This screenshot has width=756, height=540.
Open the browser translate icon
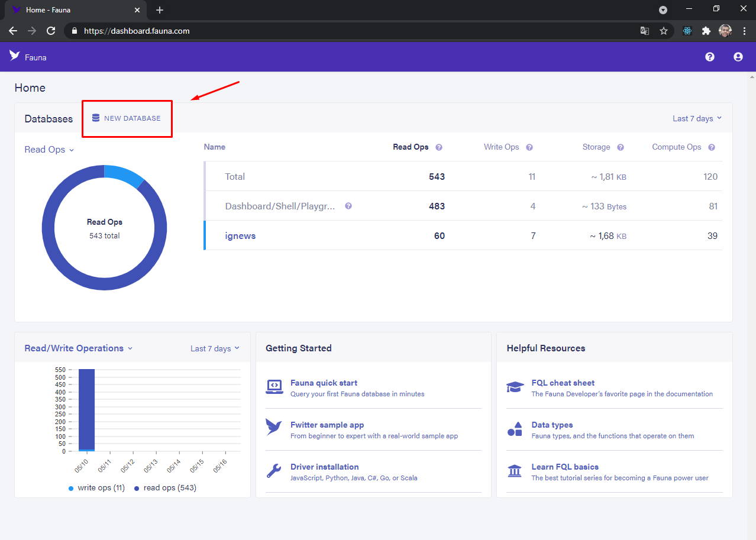645,31
